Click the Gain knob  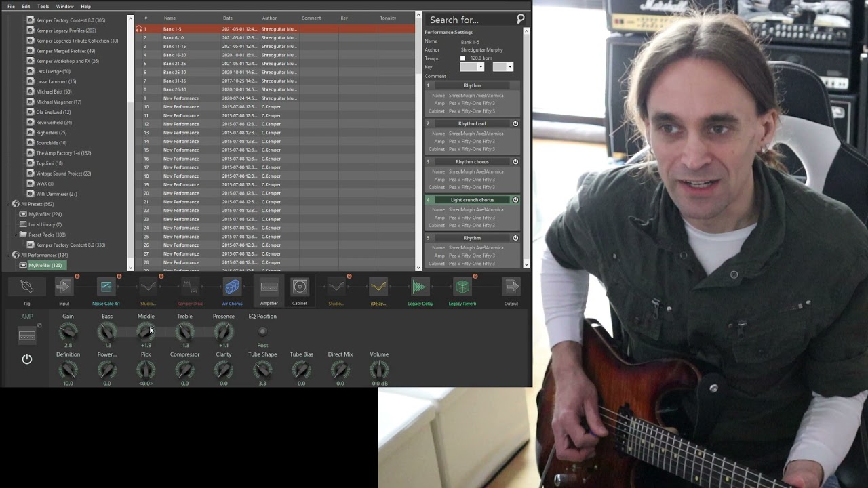tap(68, 331)
